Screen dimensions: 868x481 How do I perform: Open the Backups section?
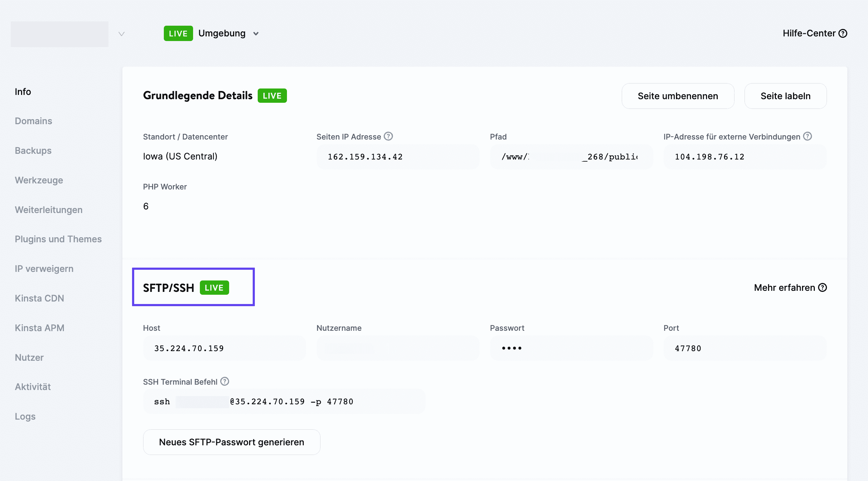pos(32,150)
